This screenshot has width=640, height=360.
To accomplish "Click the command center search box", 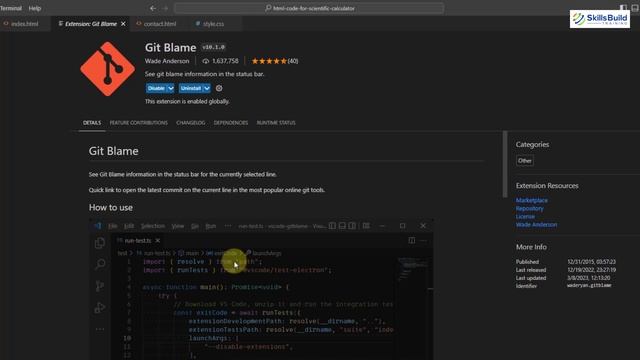I will pyautogui.click(x=309, y=8).
